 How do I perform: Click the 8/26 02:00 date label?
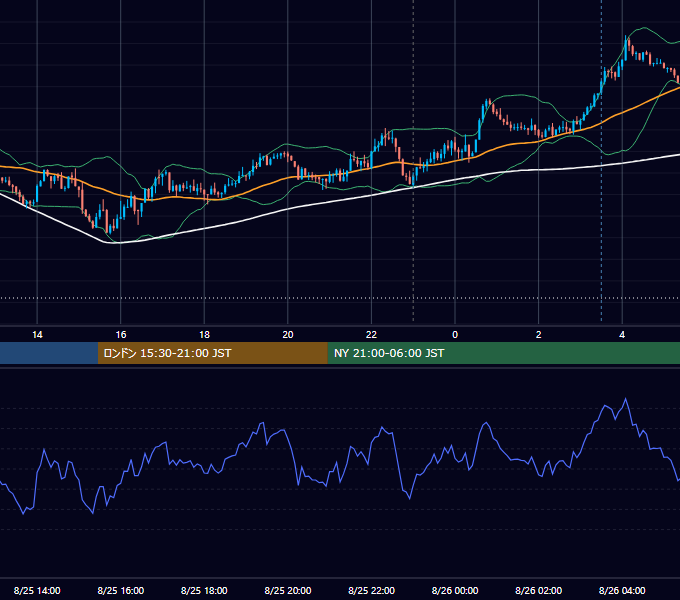[539, 590]
